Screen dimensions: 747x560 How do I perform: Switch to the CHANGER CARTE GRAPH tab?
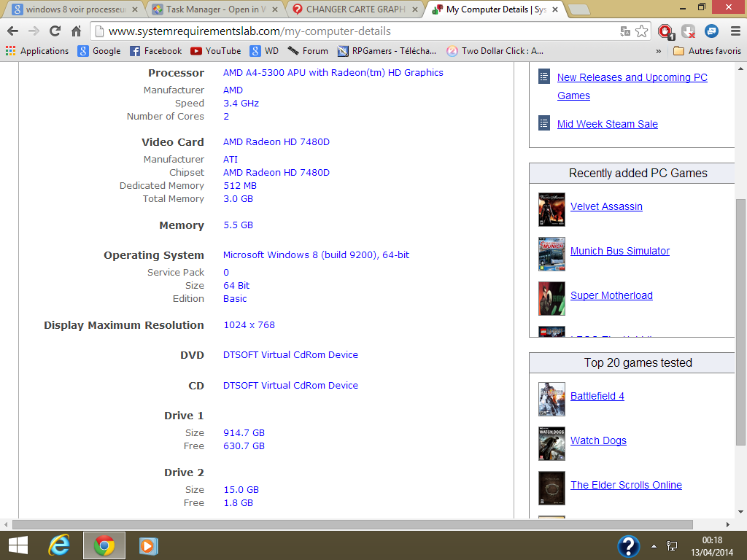pyautogui.click(x=355, y=9)
